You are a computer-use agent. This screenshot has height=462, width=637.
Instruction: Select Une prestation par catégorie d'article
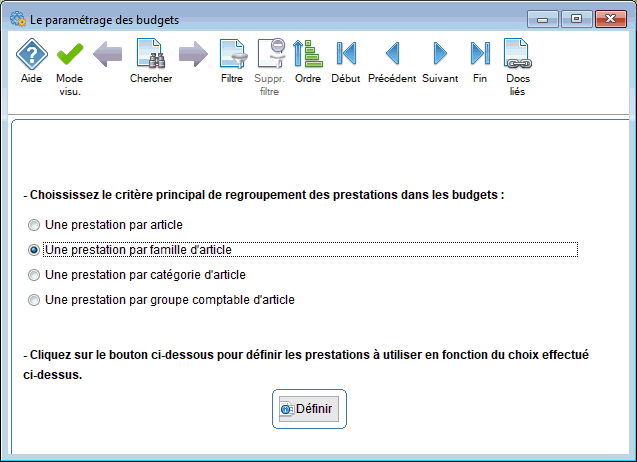click(136, 275)
